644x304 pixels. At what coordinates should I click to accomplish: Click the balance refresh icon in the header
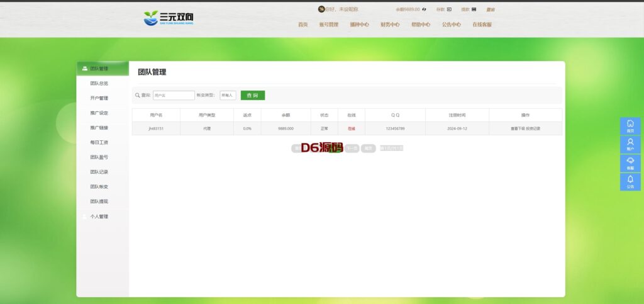[x=424, y=9]
